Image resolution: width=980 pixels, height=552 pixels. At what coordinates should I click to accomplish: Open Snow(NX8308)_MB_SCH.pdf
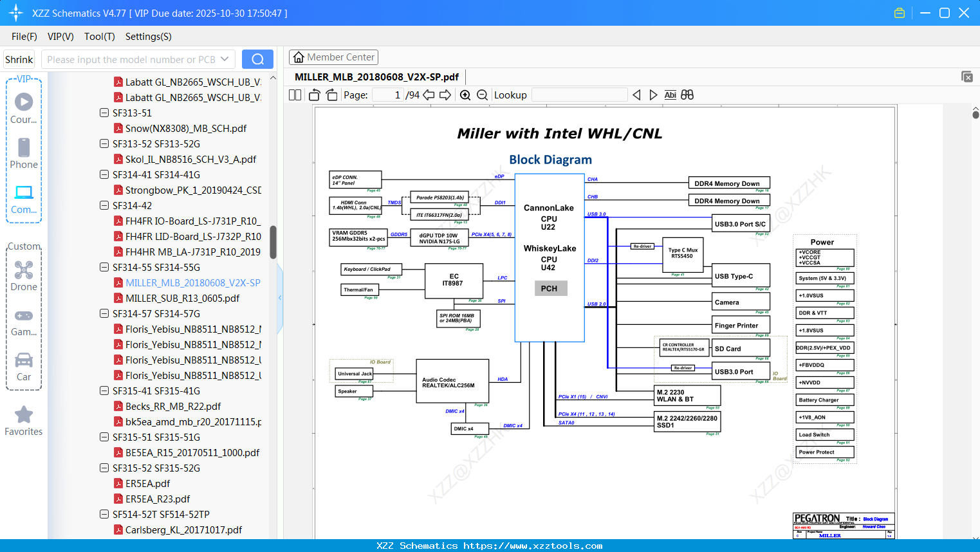coord(186,128)
